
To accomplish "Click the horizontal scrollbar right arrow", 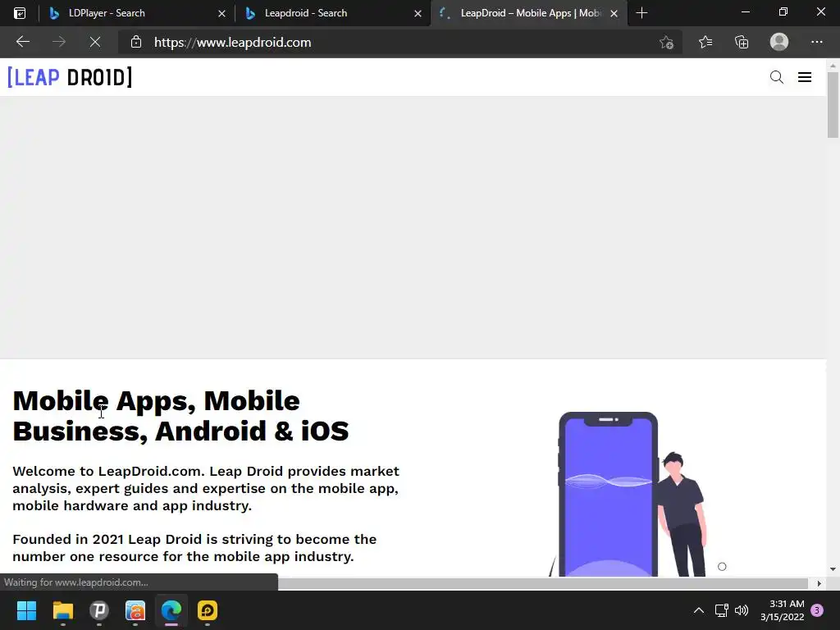I will [819, 583].
